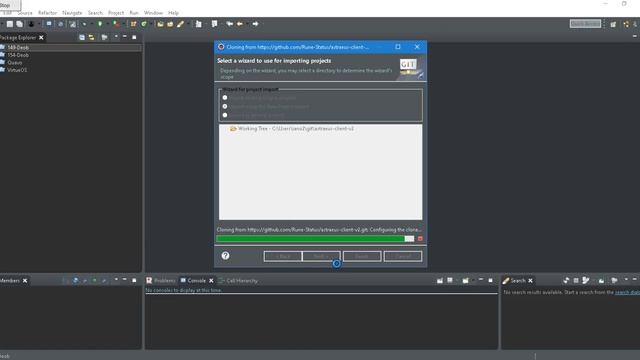Select Working Tree folder in dialog list

(x=292, y=129)
